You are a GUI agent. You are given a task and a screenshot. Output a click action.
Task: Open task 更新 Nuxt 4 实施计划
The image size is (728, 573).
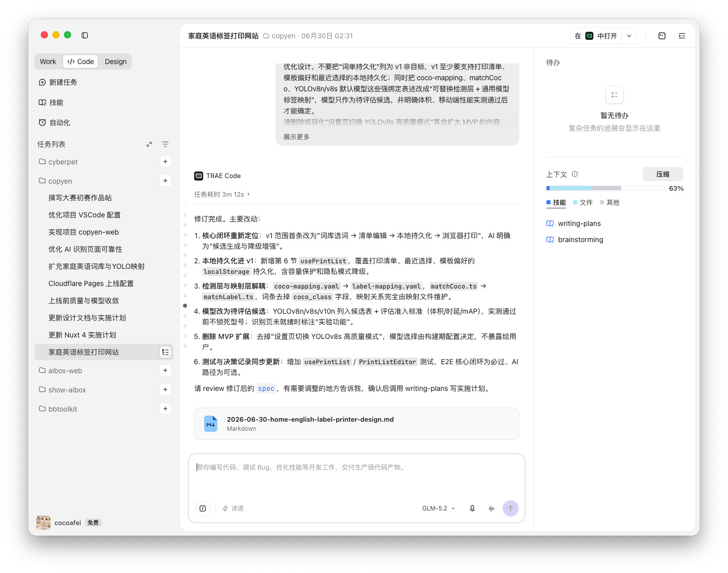pyautogui.click(x=104, y=335)
